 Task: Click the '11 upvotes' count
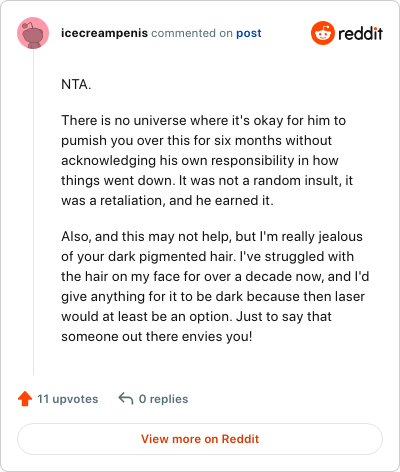[68, 399]
